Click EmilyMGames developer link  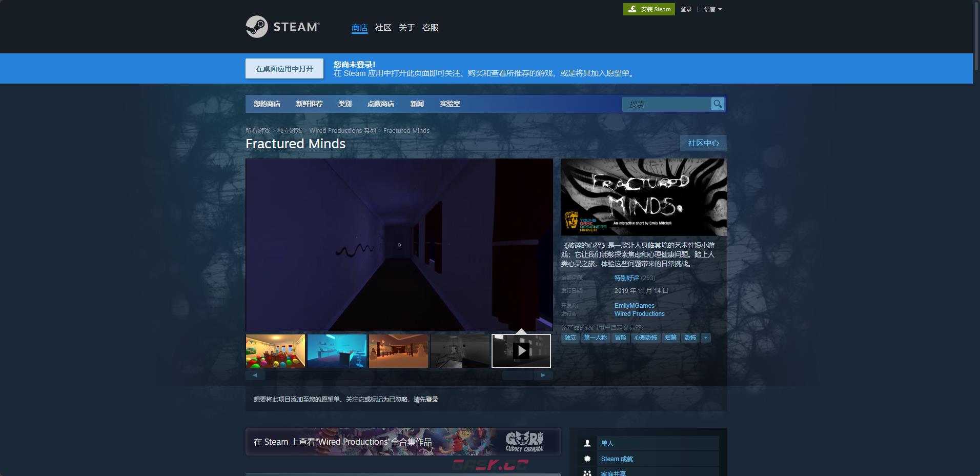click(x=635, y=306)
